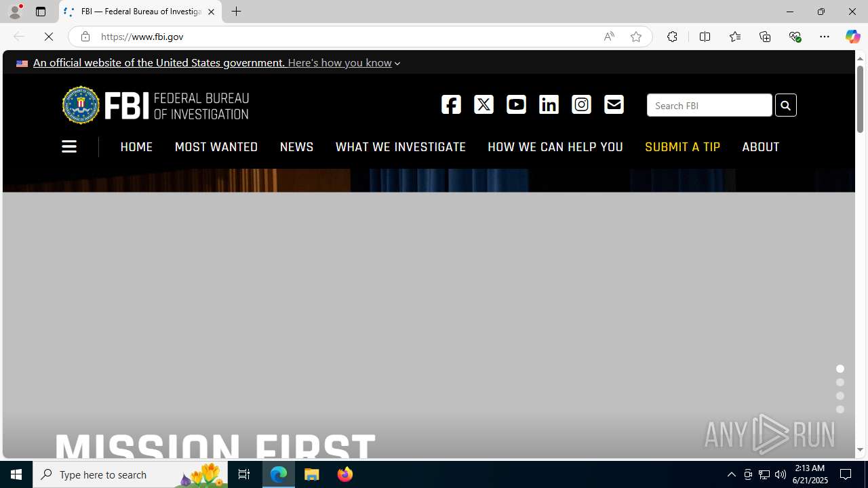Click SUBMIT A TIP link
The height and width of the screenshot is (488, 868).
(682, 147)
